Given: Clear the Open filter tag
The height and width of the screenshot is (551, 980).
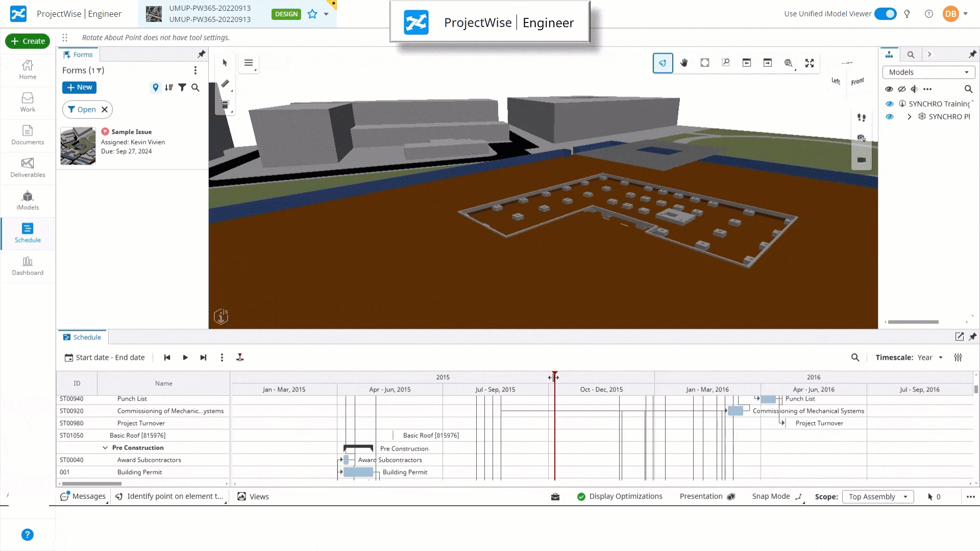Looking at the screenshot, I should 104,109.
